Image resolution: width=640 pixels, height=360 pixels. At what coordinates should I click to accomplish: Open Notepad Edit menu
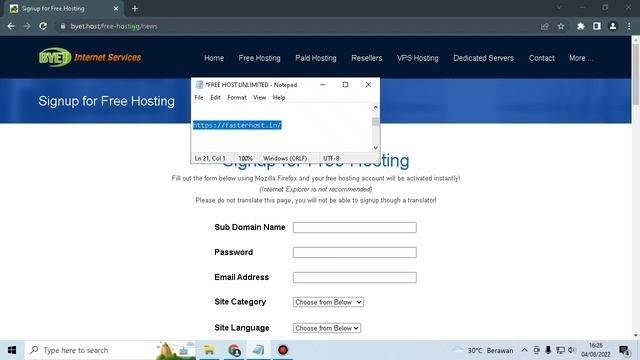click(215, 98)
